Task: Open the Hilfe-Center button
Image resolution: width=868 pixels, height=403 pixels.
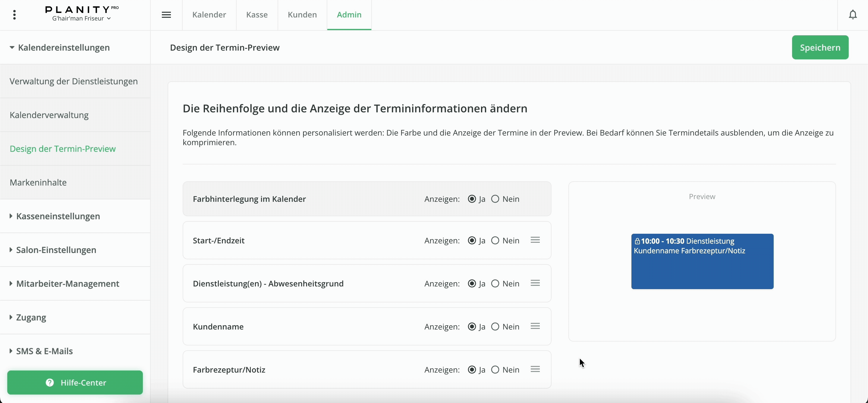Action: point(75,383)
